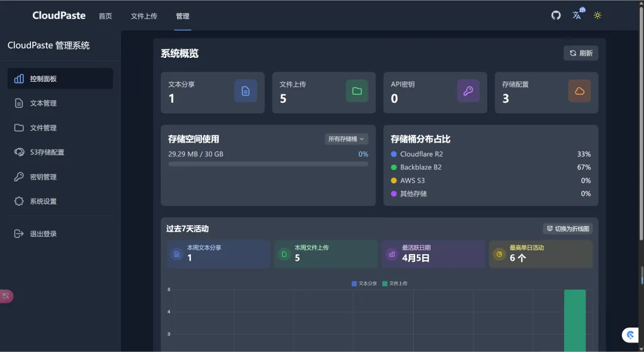Viewport: 644px width, 352px height.
Task: Open 文件上传 tab in top navigation
Action: [x=144, y=16]
